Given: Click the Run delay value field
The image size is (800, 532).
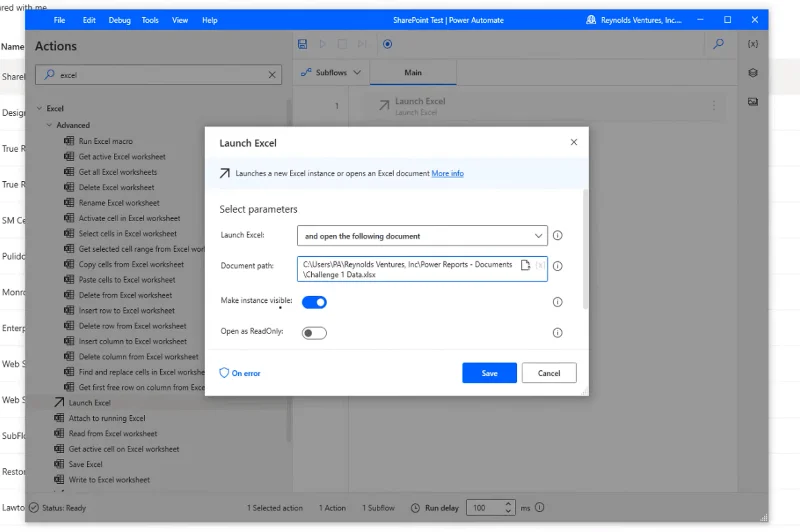Looking at the screenshot, I should point(485,508).
